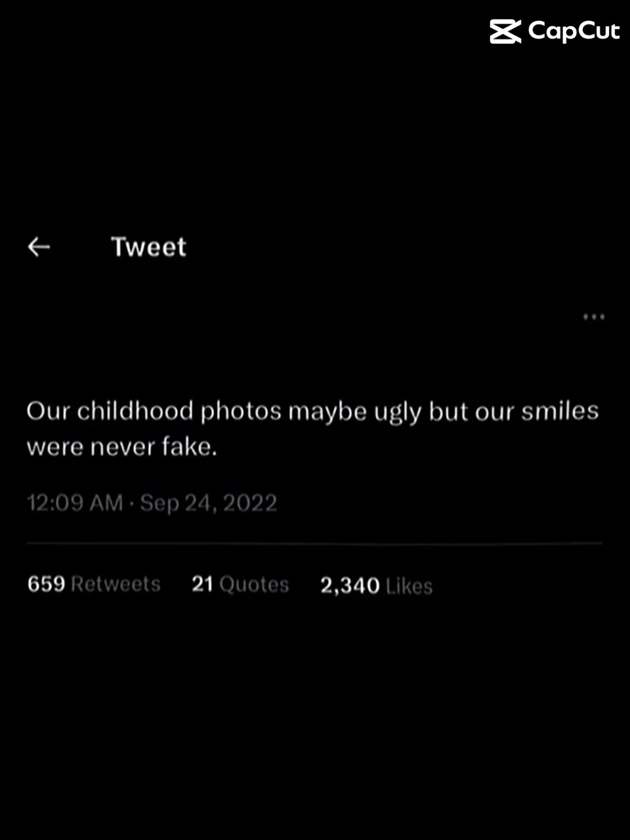Image resolution: width=630 pixels, height=840 pixels.
Task: Click the Likes label next to 2,340
Action: tap(411, 586)
